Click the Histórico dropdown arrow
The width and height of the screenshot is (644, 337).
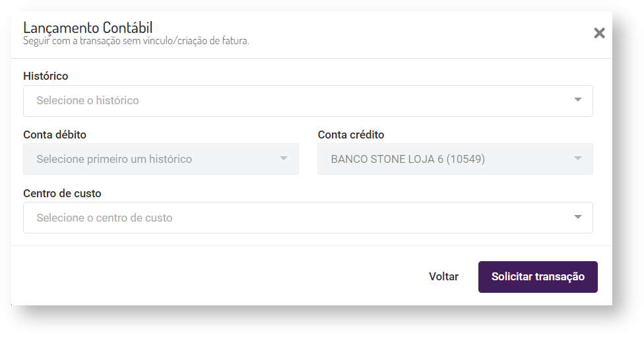pos(578,100)
